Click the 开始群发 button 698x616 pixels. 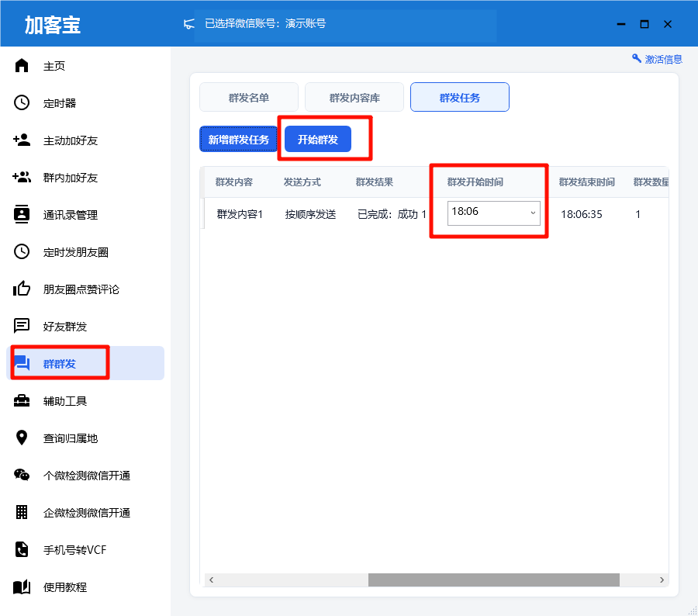318,139
